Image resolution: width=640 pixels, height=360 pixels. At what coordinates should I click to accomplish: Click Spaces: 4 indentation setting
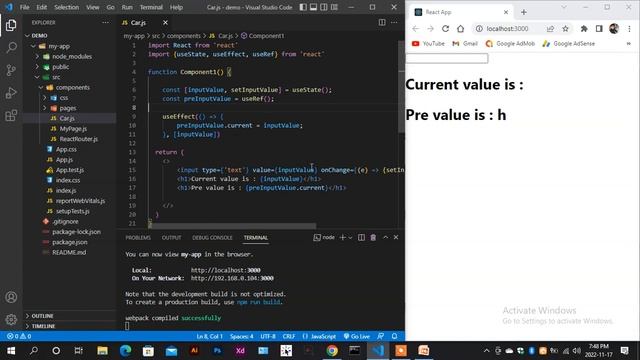tap(242, 336)
